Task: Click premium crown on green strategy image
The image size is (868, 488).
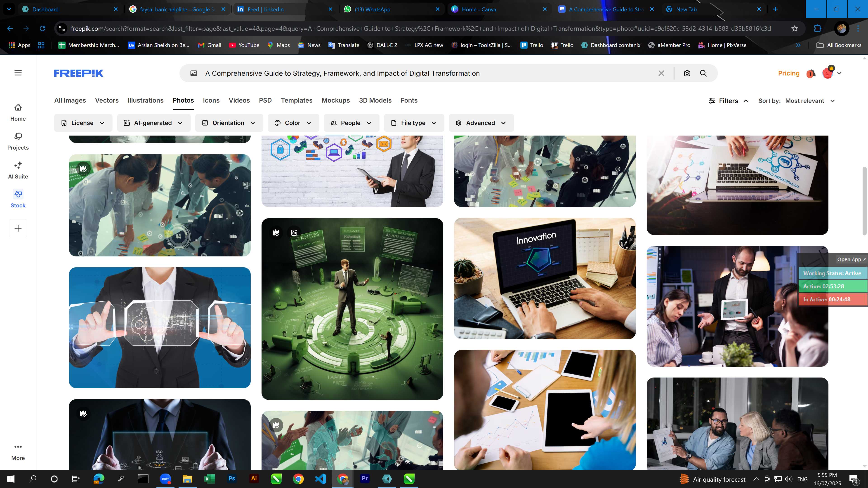Action: click(276, 232)
